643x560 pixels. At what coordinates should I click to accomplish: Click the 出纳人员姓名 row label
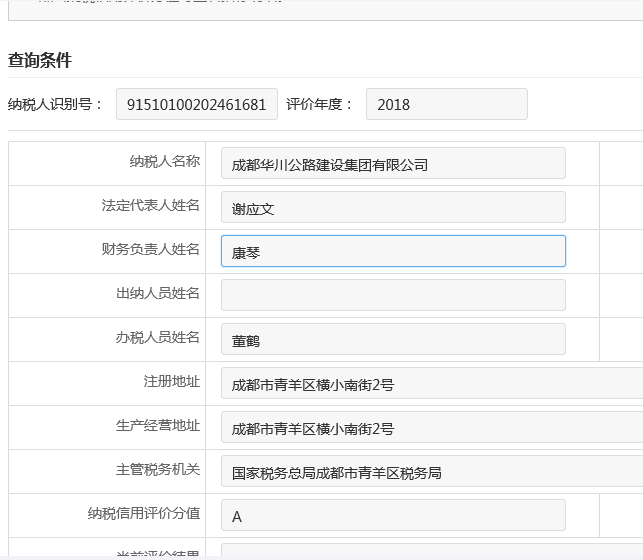pyautogui.click(x=157, y=293)
